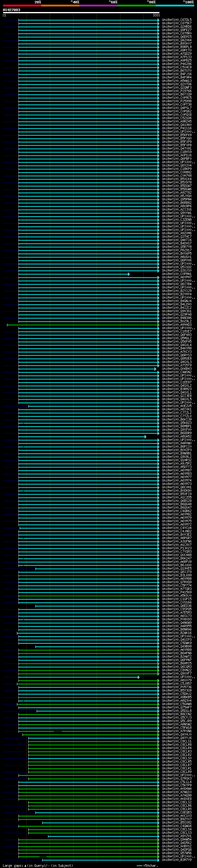Select last hit UniRef100_B3M7Y9
The image size is (197, 868).
tap(176, 860)
